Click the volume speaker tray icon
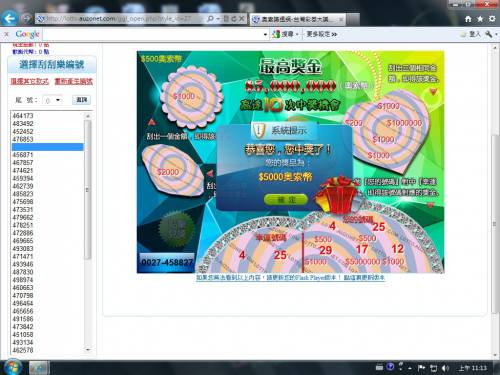The width and height of the screenshot is (500, 375). pyautogui.click(x=445, y=368)
